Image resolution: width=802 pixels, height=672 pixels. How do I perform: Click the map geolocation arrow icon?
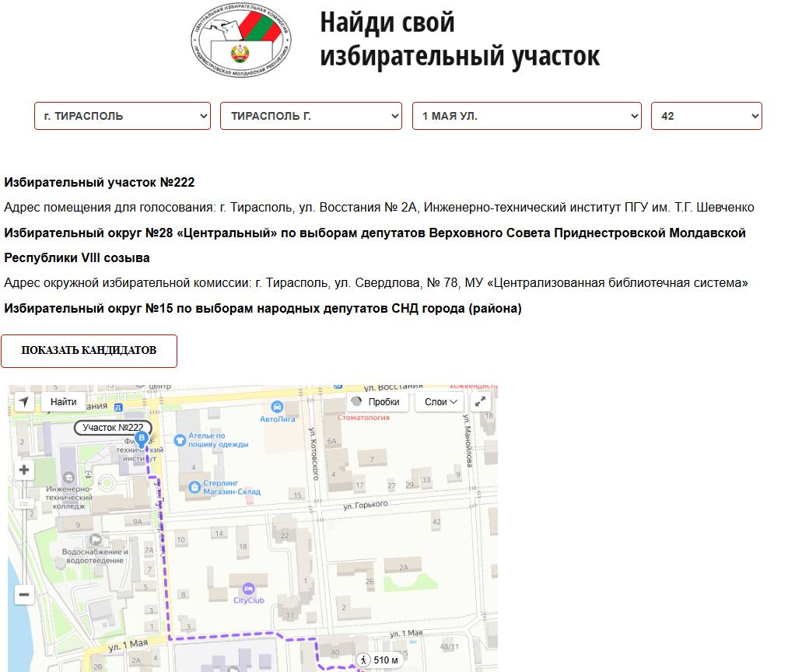[x=24, y=402]
